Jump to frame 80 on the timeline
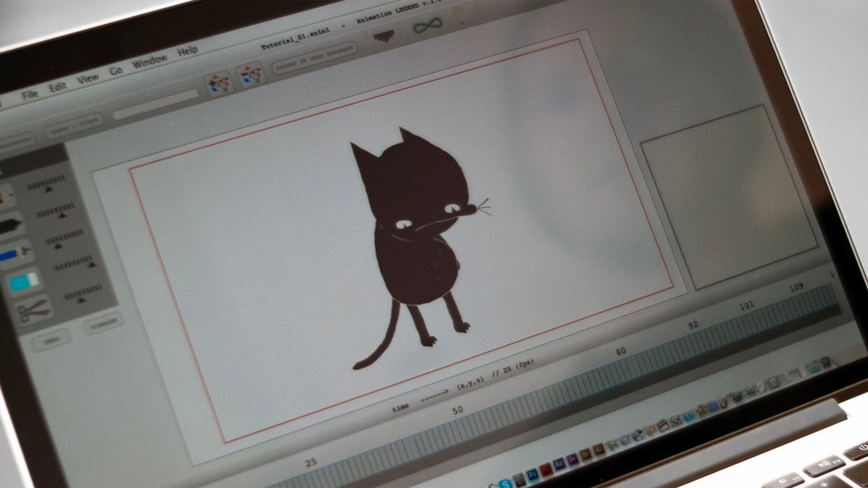Viewport: 868px width, 488px height. point(621,352)
